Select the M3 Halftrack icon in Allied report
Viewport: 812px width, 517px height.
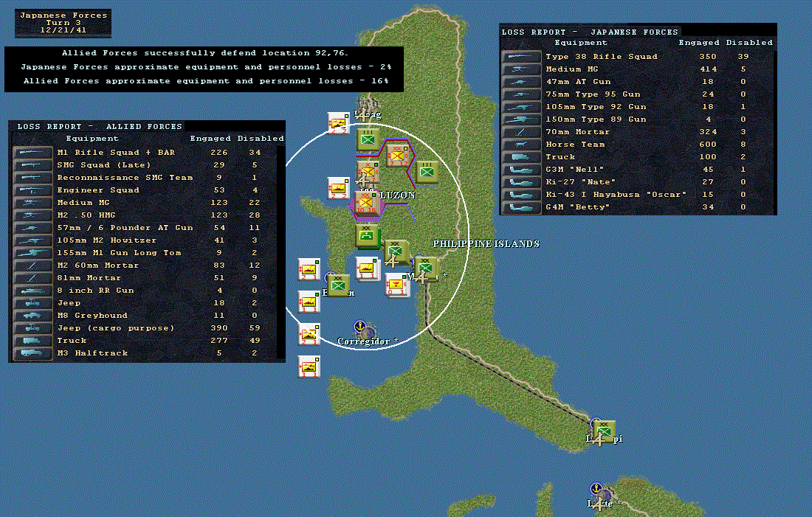(x=32, y=353)
